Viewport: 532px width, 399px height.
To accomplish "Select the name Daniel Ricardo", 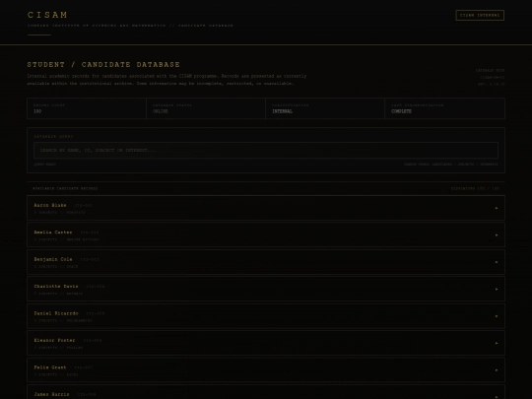I will (x=56, y=313).
